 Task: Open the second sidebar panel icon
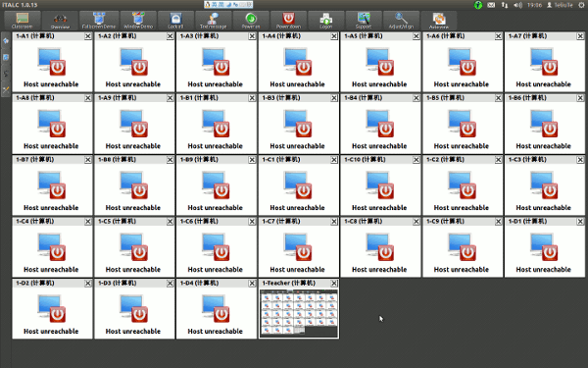point(6,57)
